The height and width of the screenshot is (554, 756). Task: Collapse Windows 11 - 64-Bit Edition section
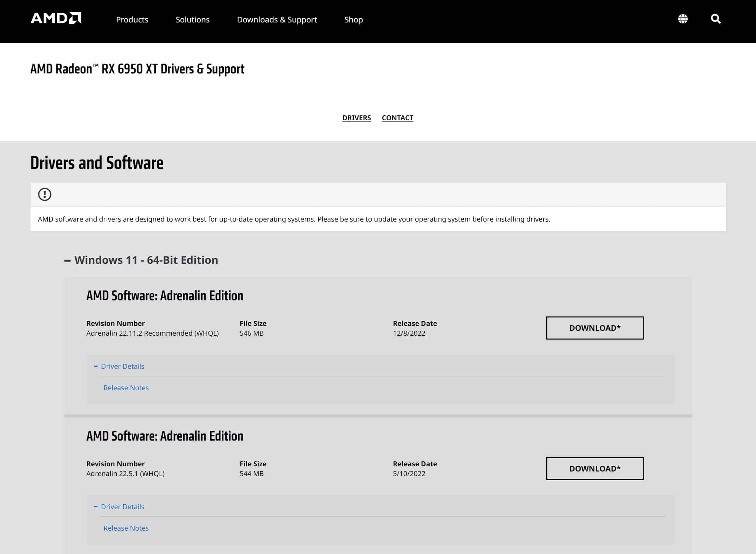tap(67, 260)
